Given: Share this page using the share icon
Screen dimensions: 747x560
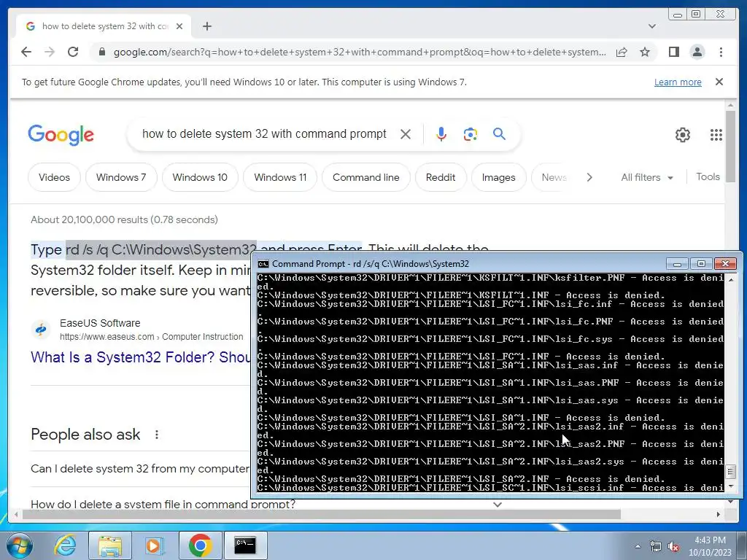Looking at the screenshot, I should click(622, 52).
